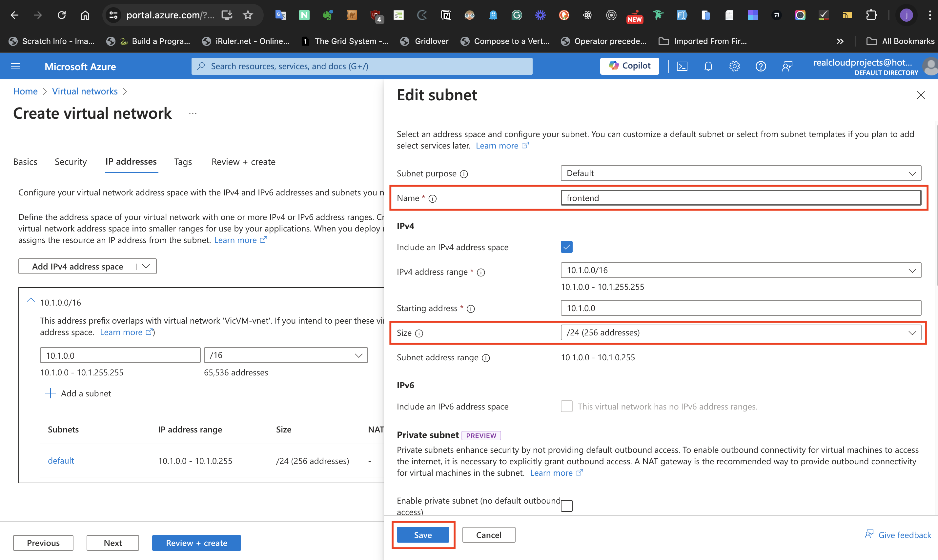The width and height of the screenshot is (938, 560).
Task: Open the portal settings gear
Action: pyautogui.click(x=735, y=66)
